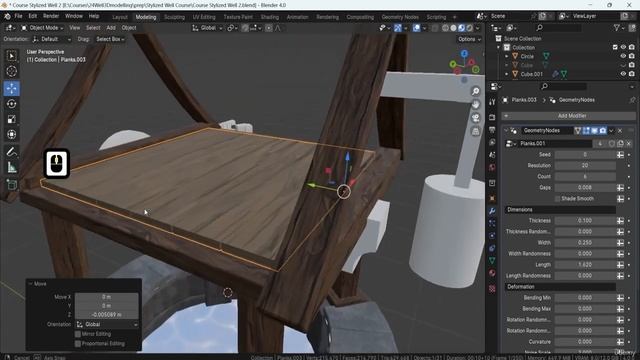Select the Transform tool
This screenshot has height=360, width=640.
coord(11,134)
